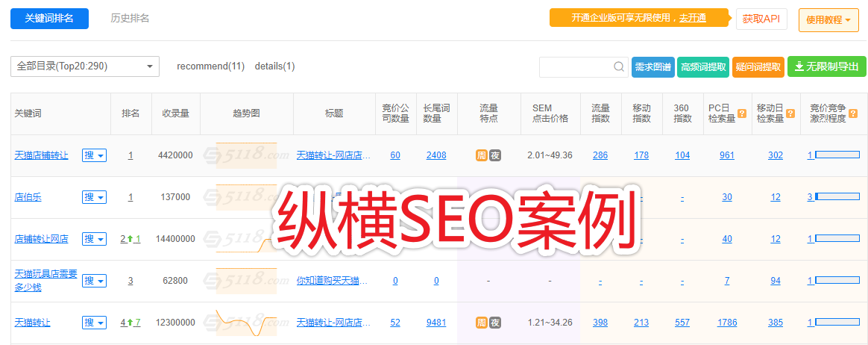Click the 排名 column header

[x=130, y=114]
